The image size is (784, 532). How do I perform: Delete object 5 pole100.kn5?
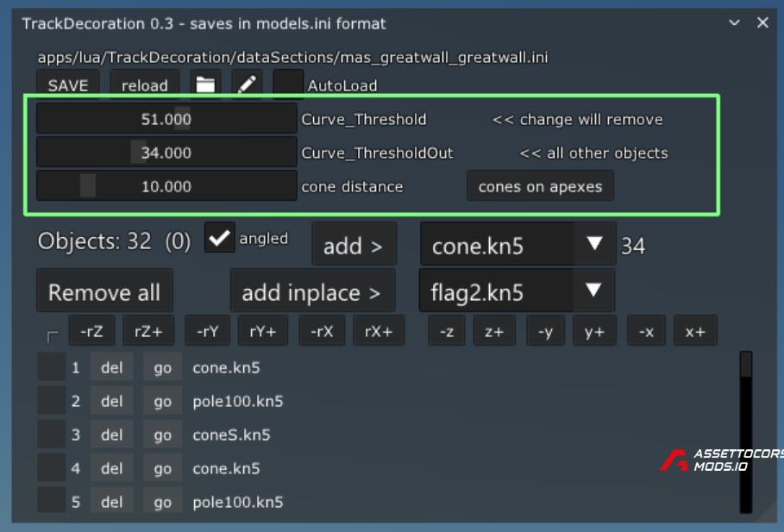coord(111,501)
